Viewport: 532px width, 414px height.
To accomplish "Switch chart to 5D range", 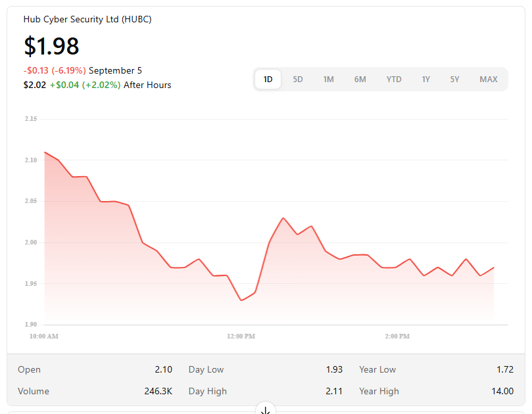I will [x=298, y=80].
